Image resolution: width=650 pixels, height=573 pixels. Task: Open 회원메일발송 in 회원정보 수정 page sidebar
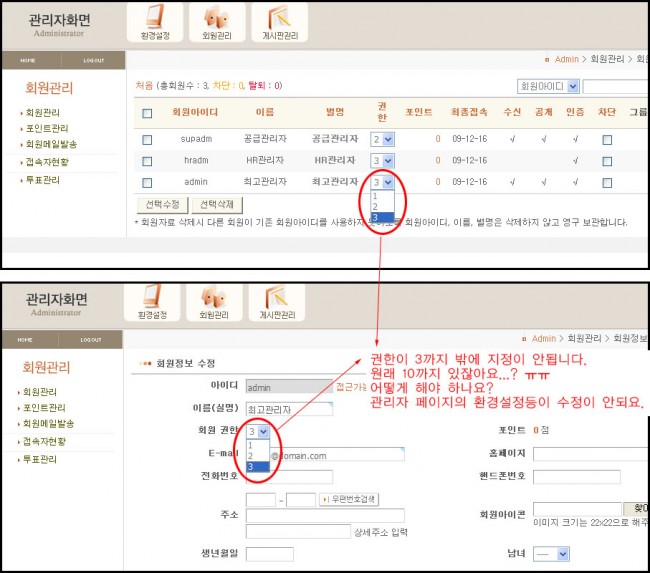49,424
